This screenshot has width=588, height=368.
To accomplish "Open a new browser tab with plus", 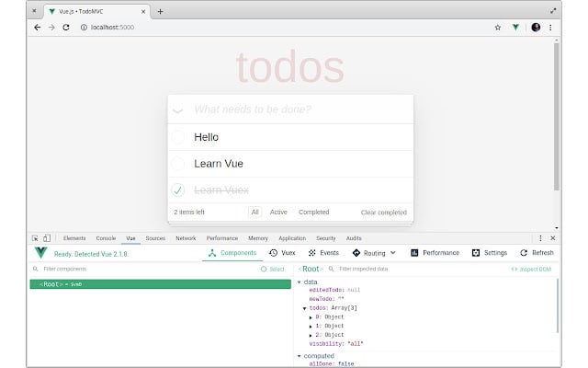I will pos(160,12).
